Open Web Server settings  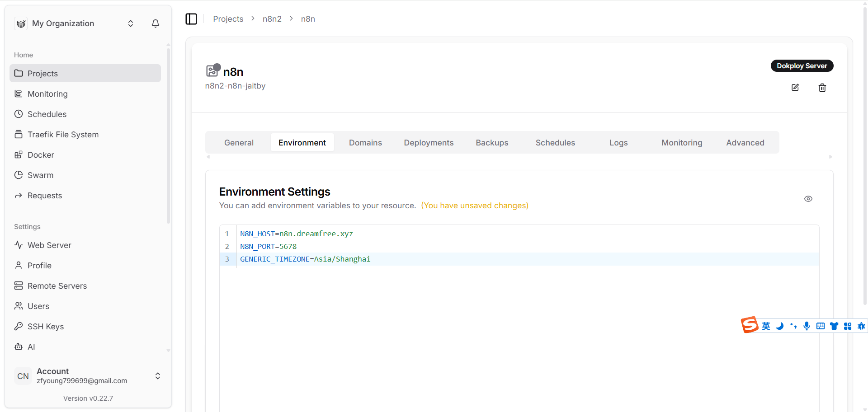[85, 245]
